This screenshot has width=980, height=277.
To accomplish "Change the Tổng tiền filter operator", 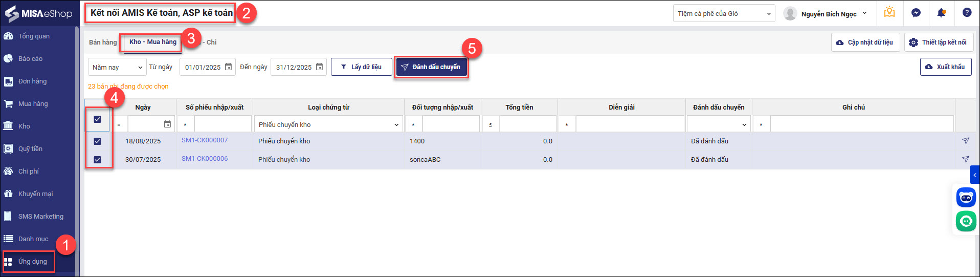I will [x=491, y=124].
